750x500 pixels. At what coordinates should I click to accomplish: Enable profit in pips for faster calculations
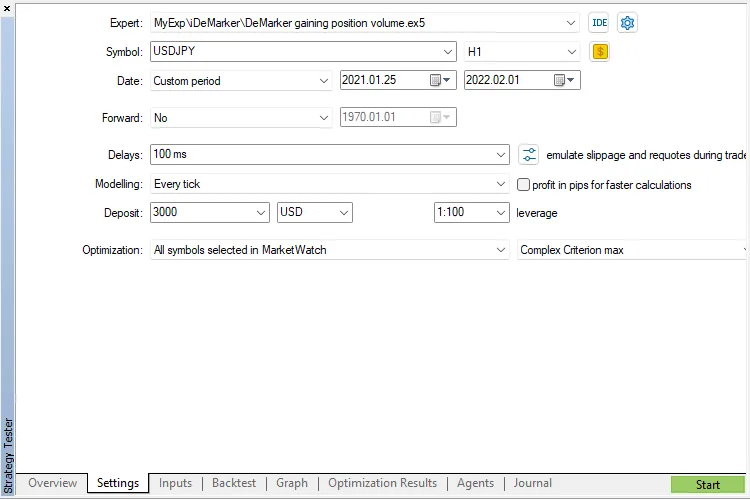[523, 185]
